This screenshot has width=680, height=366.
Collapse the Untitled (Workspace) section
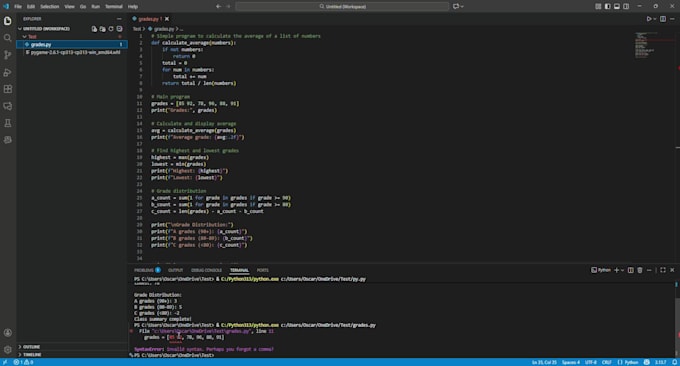(x=45, y=29)
